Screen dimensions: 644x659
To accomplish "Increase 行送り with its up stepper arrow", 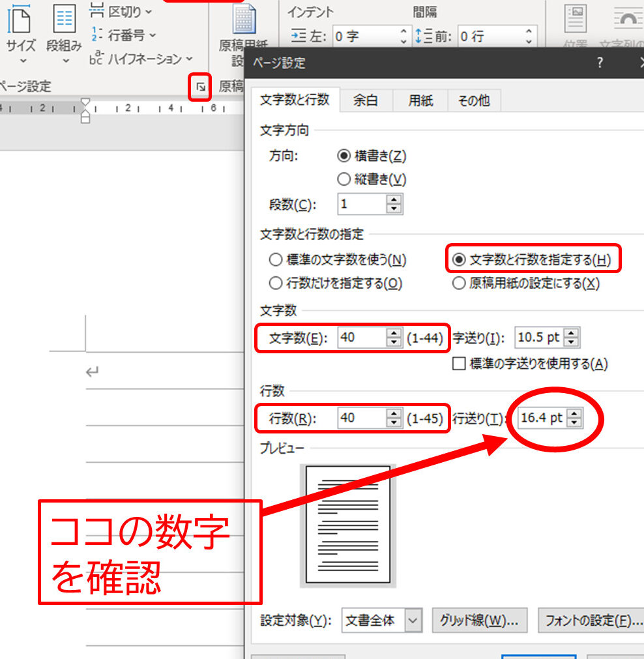I will (x=574, y=415).
